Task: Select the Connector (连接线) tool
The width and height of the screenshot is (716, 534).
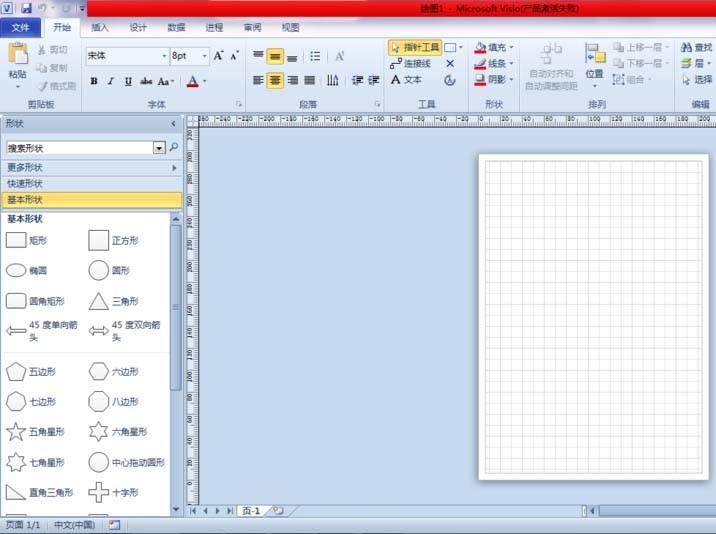Action: point(411,63)
